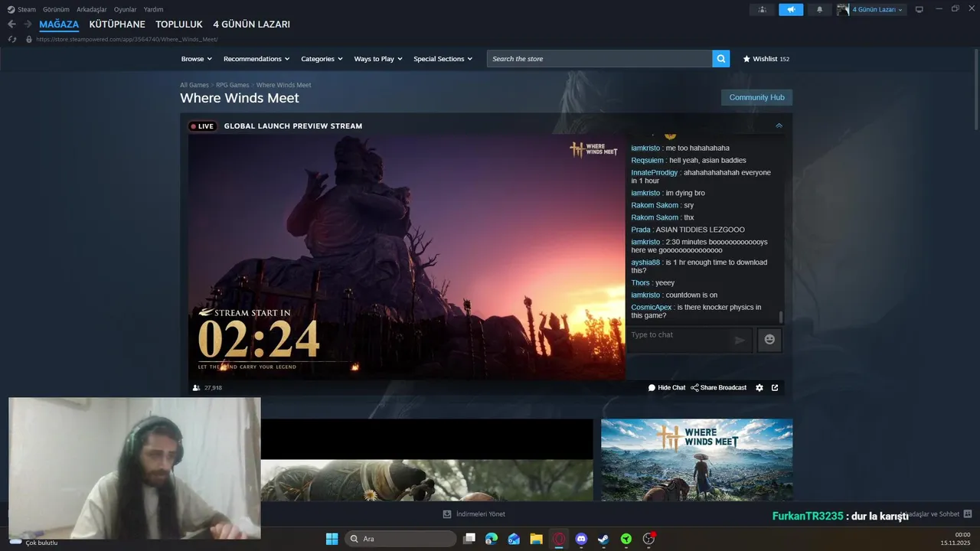
Task: Open Microsoft Edge from taskbar
Action: pos(492,539)
